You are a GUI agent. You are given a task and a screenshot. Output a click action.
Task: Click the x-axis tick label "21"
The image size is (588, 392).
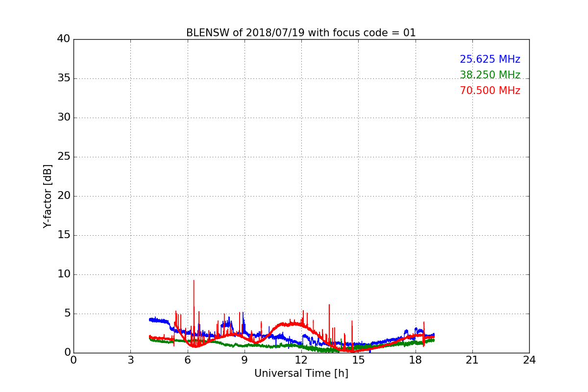coord(472,360)
